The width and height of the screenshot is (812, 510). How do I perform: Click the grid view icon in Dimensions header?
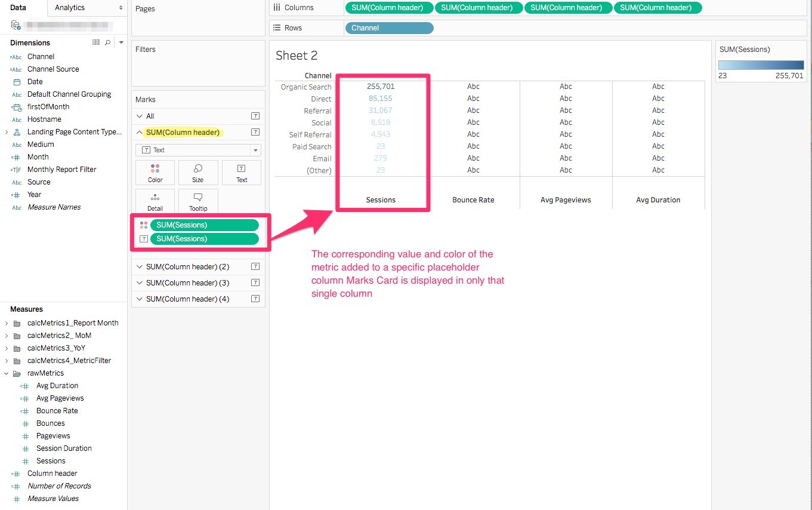(x=95, y=42)
